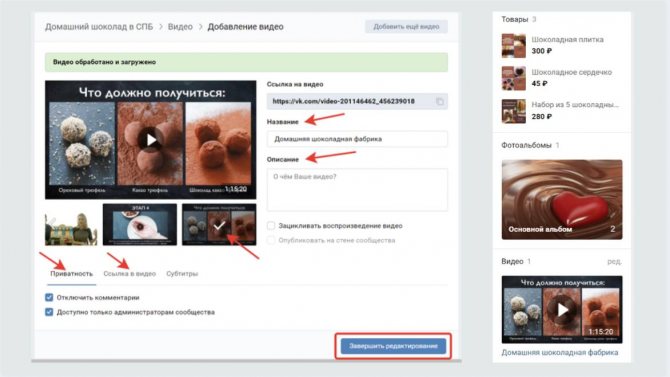Open the Основной альбом photo album

tap(562, 200)
